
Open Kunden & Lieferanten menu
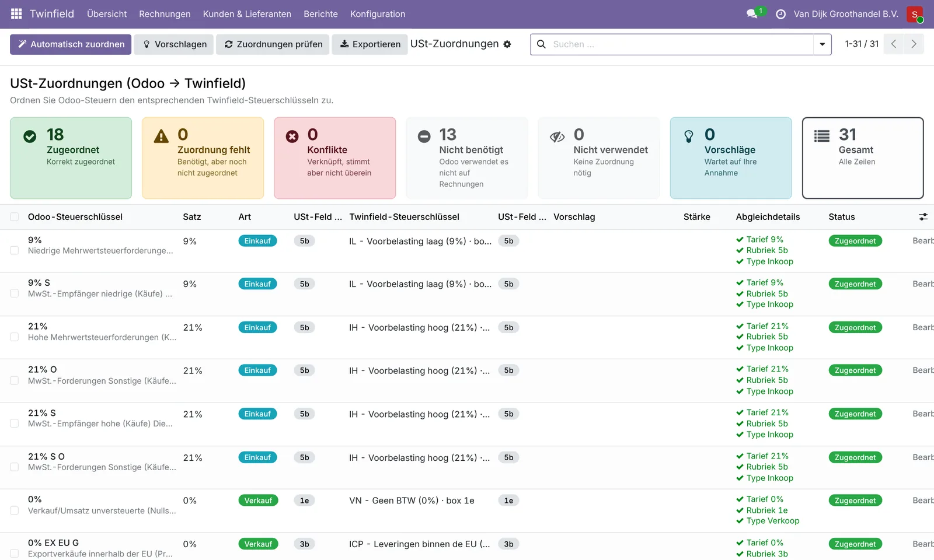point(247,14)
